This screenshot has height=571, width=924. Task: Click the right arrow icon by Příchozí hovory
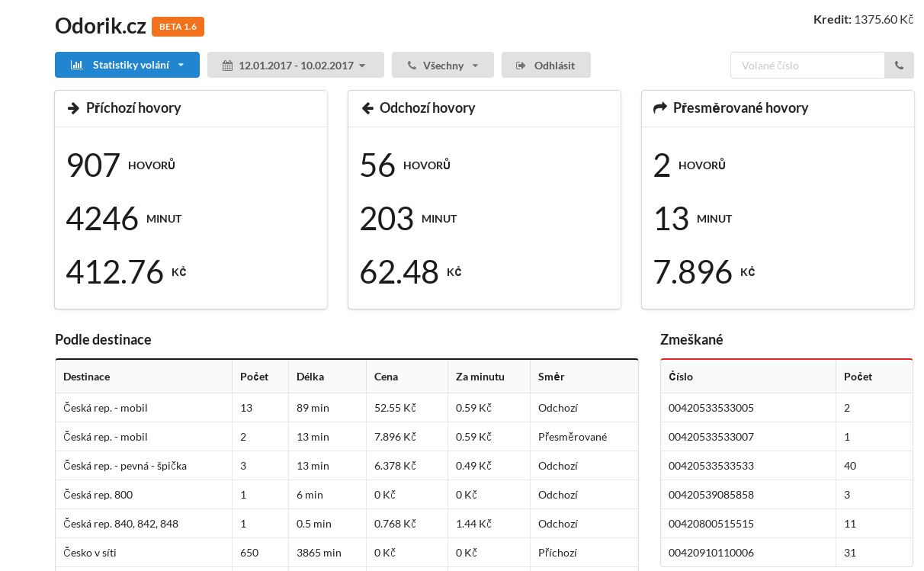coord(74,108)
